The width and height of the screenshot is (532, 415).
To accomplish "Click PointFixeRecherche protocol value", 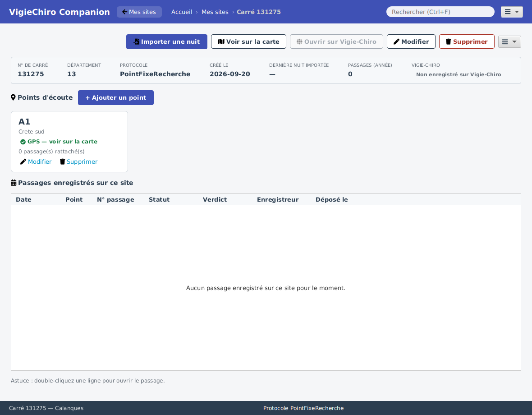I will 155,74.
